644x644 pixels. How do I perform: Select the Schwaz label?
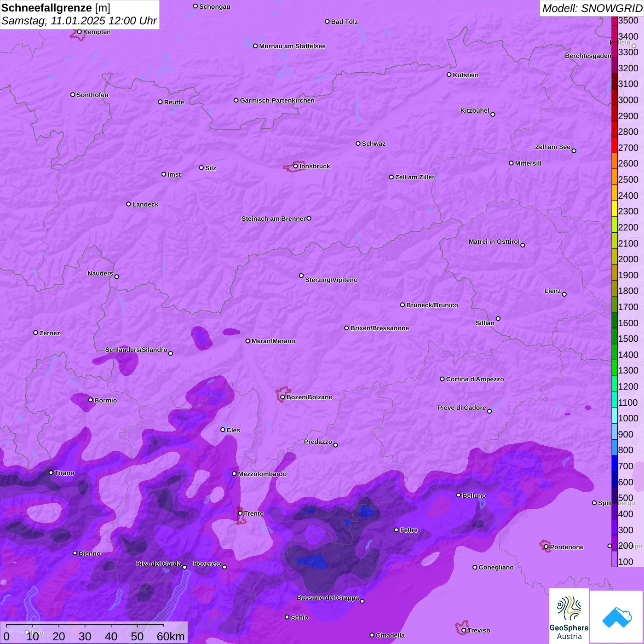[374, 144]
